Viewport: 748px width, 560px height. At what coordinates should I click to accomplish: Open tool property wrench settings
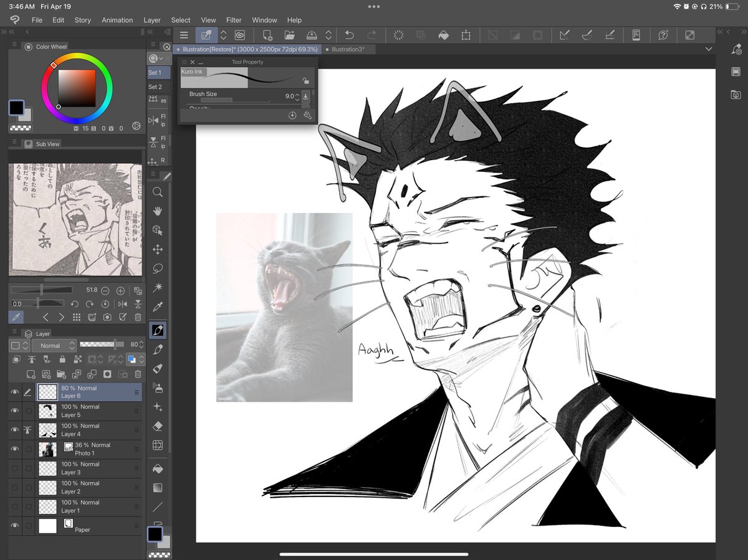[307, 115]
